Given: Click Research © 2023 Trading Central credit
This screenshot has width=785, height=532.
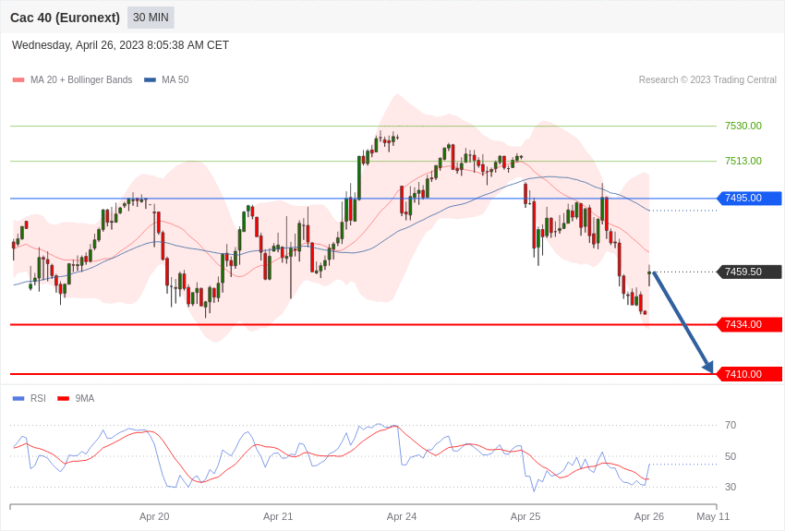Looking at the screenshot, I should [707, 79].
